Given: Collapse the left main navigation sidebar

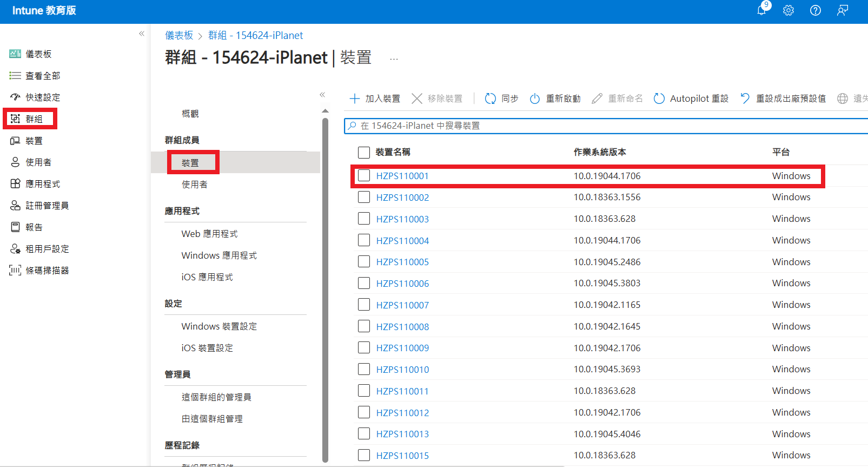Looking at the screenshot, I should tap(142, 34).
